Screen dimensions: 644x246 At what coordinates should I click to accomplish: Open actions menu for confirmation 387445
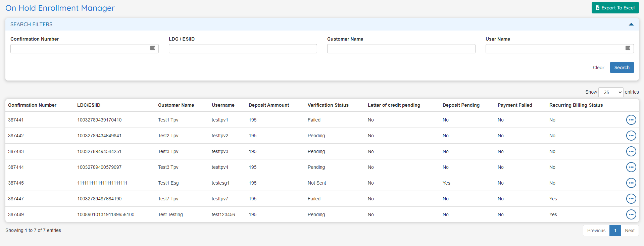(631, 183)
